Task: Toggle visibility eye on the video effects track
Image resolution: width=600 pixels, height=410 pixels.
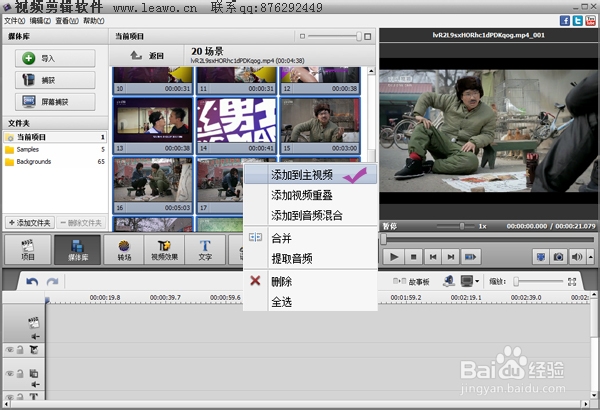Action: (10, 350)
